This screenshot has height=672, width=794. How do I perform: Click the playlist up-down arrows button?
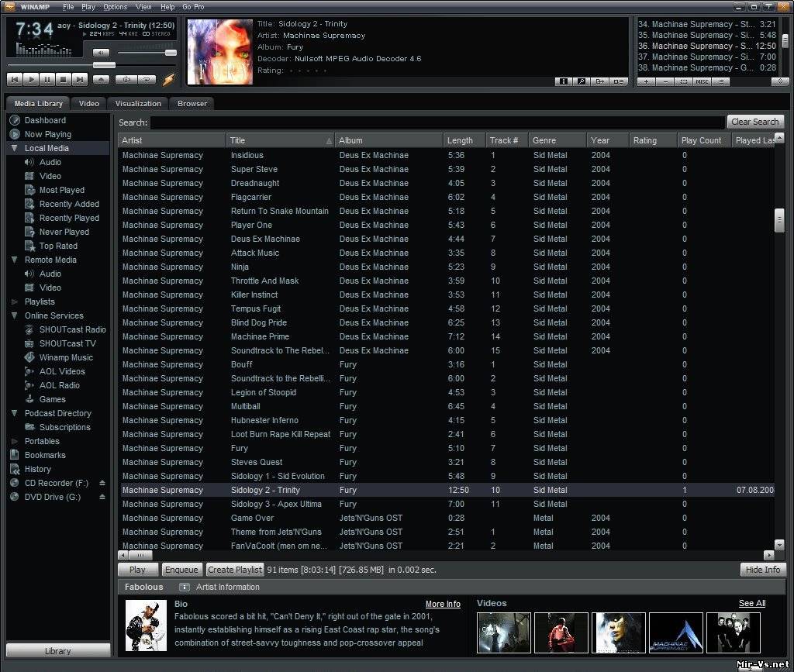tap(780, 81)
